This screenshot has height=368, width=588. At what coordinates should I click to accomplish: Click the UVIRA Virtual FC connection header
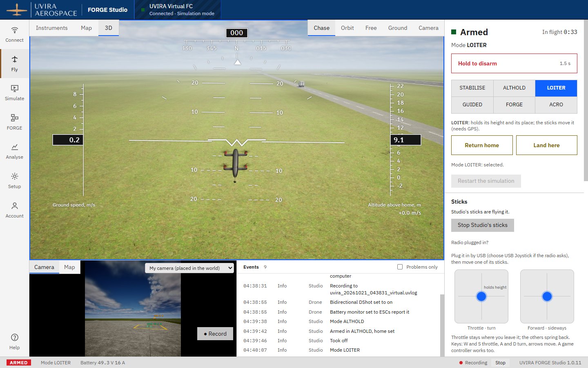[x=178, y=10]
